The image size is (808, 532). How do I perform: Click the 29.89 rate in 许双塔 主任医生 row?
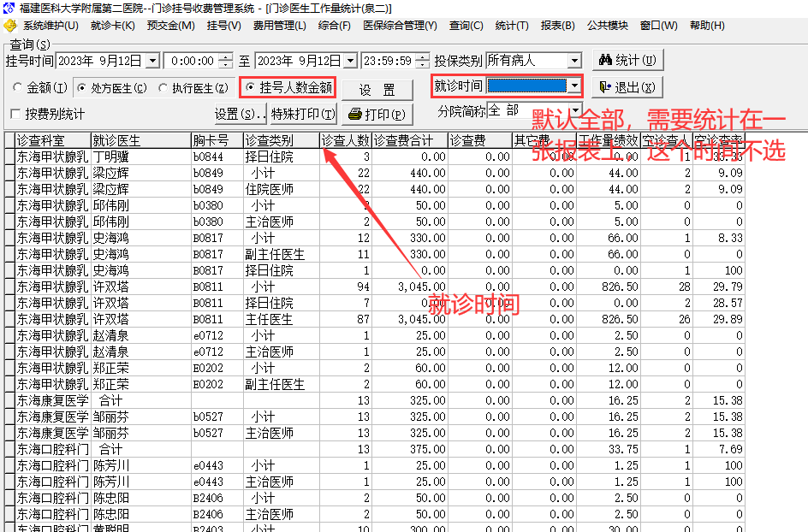718,319
